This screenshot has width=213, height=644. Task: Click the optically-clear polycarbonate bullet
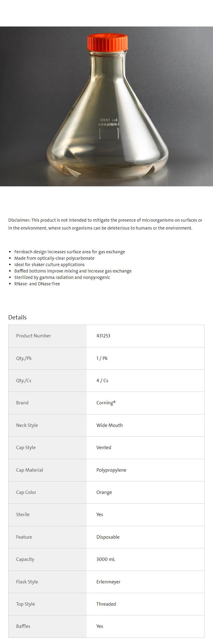click(54, 258)
